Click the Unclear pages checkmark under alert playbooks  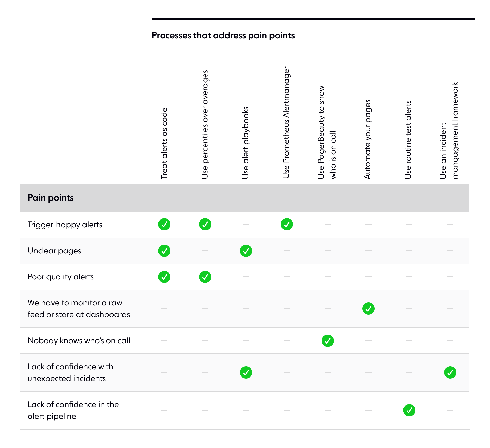(x=246, y=251)
